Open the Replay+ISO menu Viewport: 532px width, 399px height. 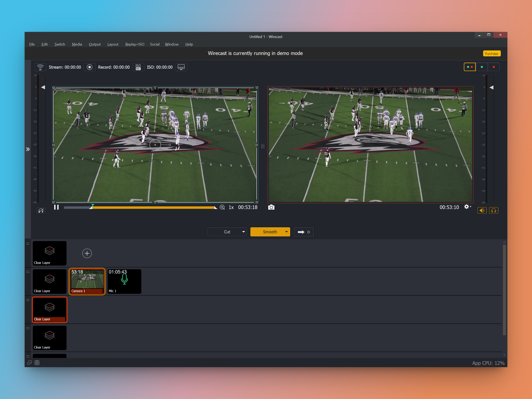click(135, 44)
